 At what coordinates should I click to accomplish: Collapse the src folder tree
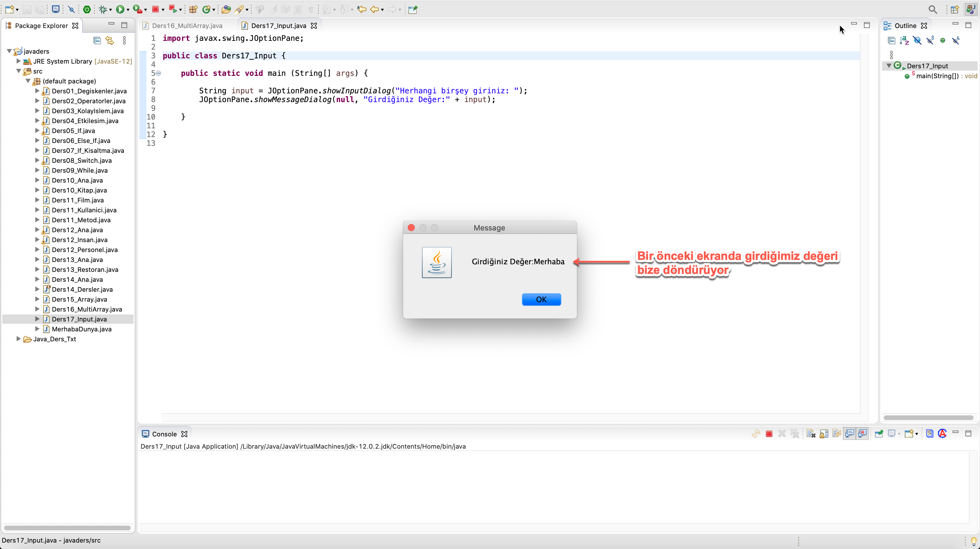click(x=18, y=71)
